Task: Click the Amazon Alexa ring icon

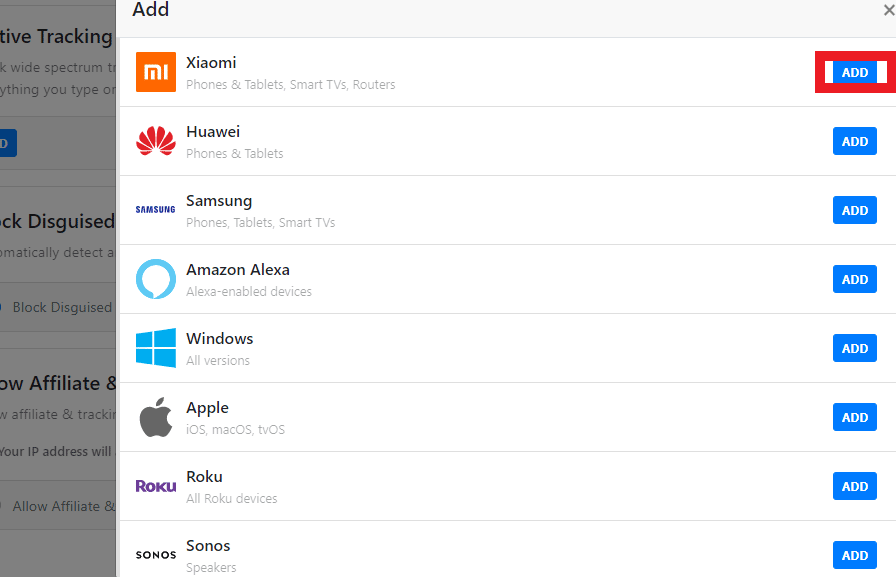Action: click(155, 279)
